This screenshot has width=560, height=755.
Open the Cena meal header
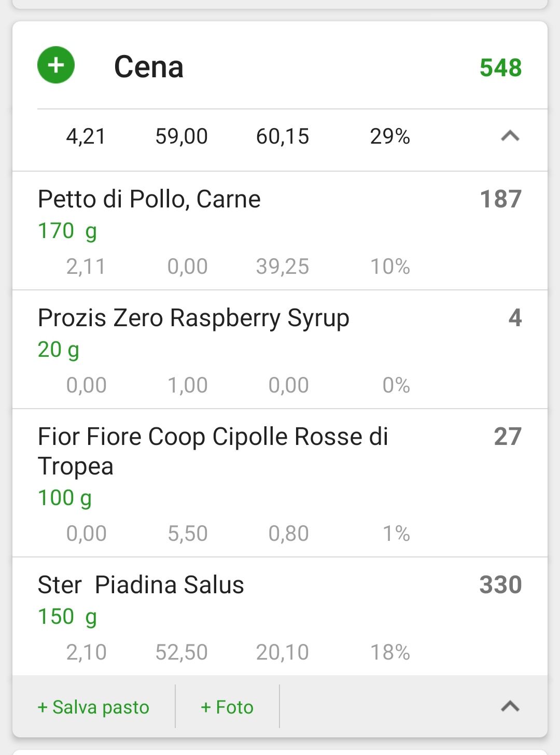pyautogui.click(x=280, y=66)
